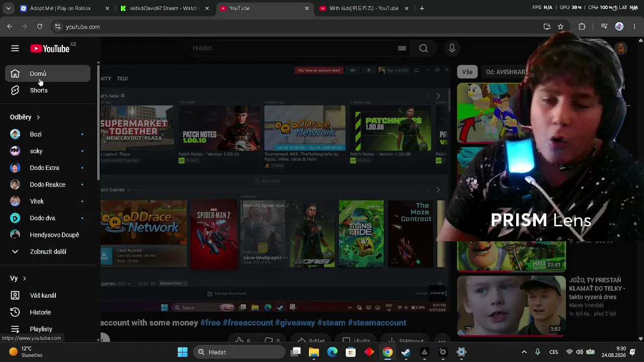Image resolution: width=644 pixels, height=362 pixels.
Task: Open Chrome's three-dot menu
Action: click(634, 27)
